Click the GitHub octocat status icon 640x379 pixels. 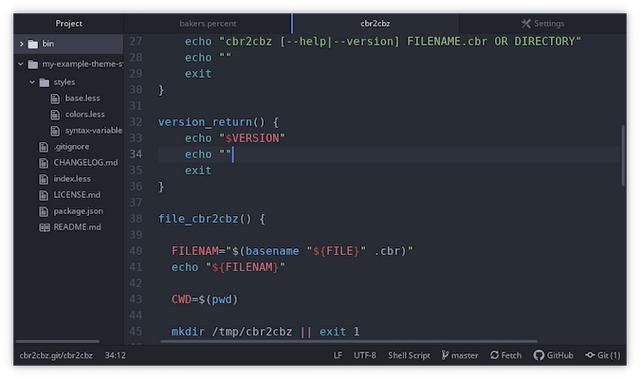pos(538,355)
